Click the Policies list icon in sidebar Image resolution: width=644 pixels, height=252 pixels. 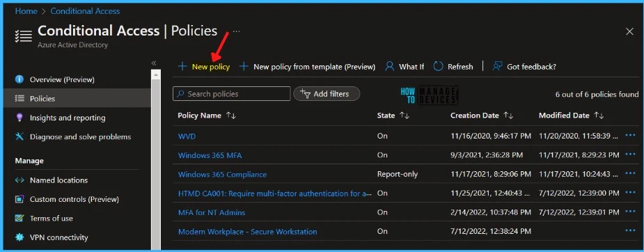coord(19,98)
